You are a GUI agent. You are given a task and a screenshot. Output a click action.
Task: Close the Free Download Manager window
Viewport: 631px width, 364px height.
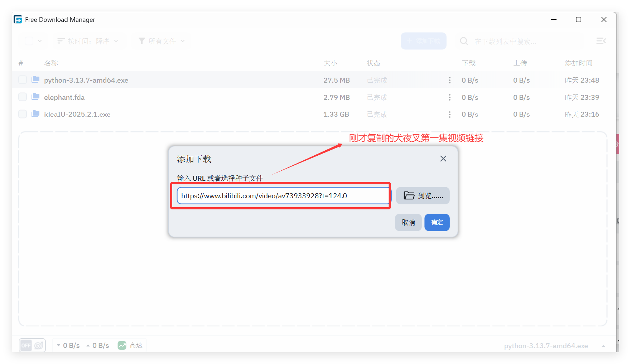click(x=604, y=19)
